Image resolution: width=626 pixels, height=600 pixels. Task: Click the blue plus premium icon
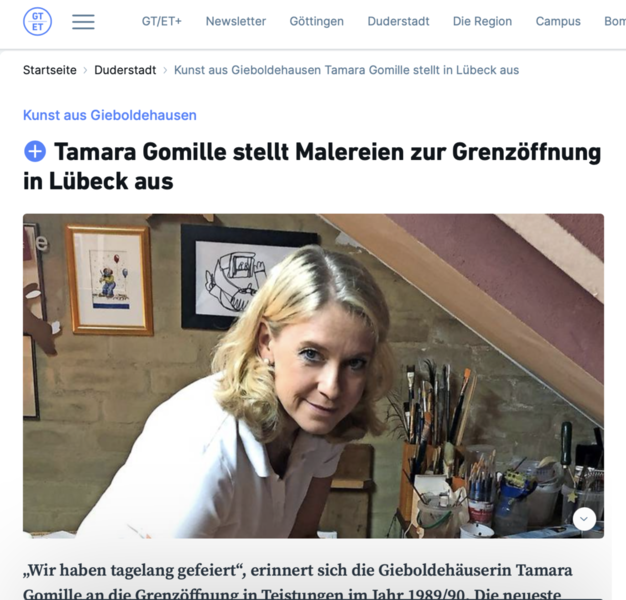35,152
